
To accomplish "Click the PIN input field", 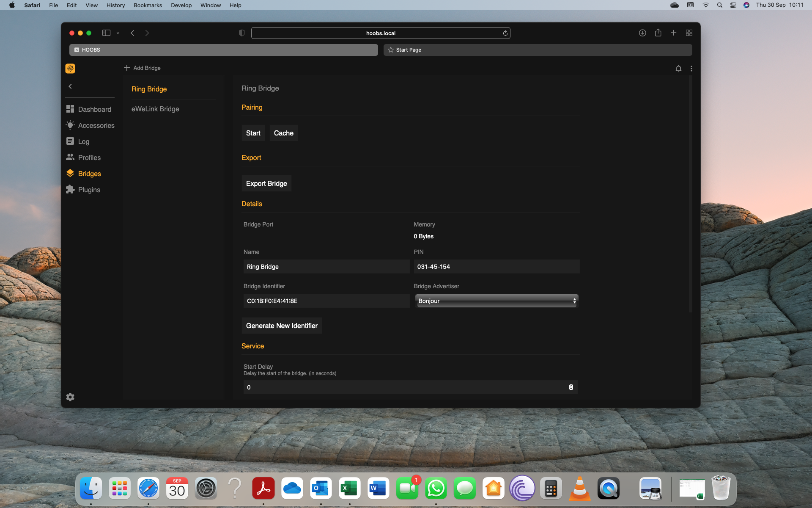I will (496, 267).
